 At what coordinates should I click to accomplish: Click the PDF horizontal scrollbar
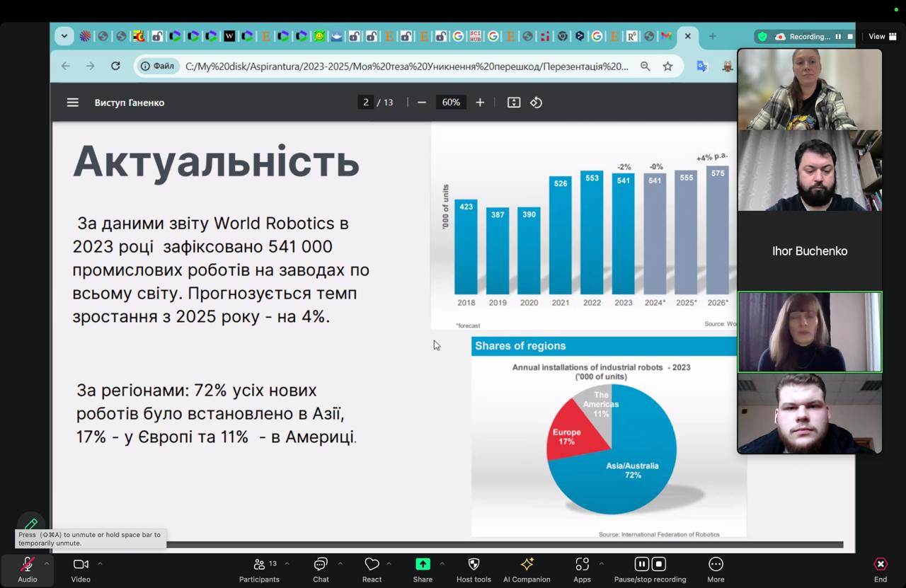[505, 545]
